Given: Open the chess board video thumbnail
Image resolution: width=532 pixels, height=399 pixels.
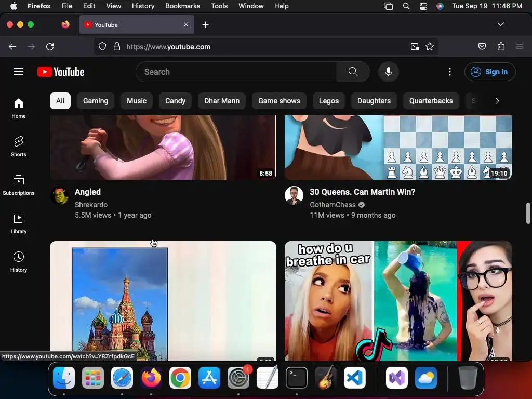Looking at the screenshot, I should [398, 147].
